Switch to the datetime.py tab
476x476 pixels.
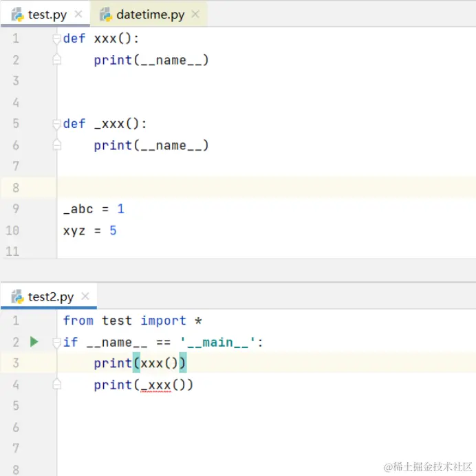(149, 14)
